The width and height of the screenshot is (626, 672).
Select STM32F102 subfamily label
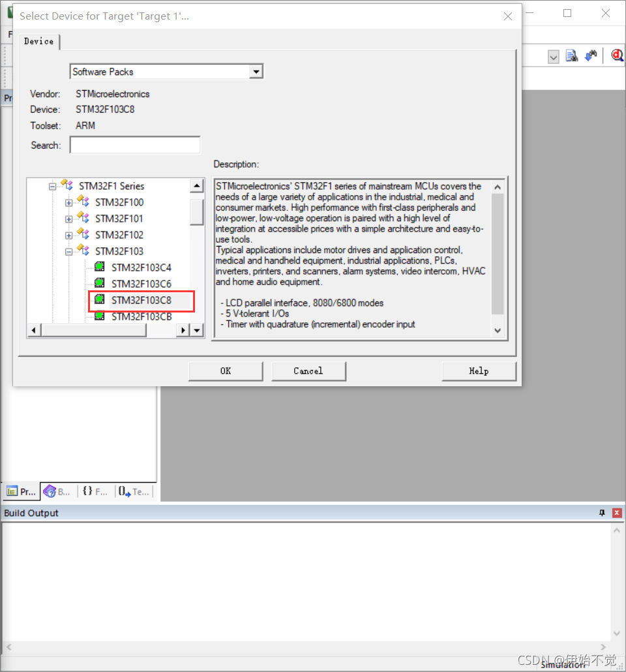click(x=119, y=235)
